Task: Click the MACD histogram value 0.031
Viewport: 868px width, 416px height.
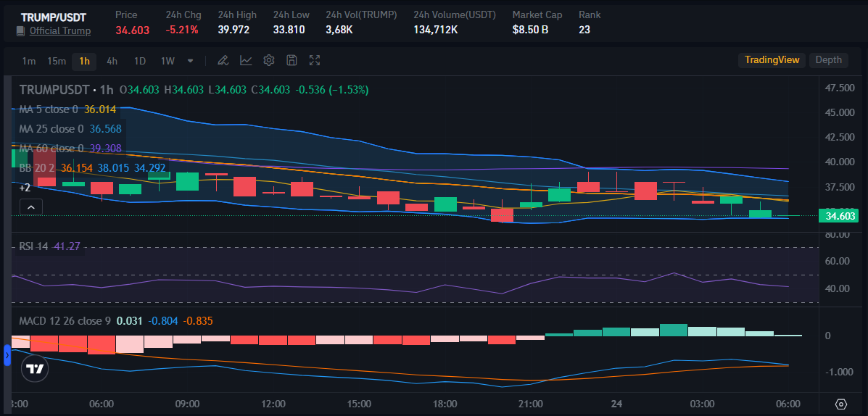Action: 130,321
